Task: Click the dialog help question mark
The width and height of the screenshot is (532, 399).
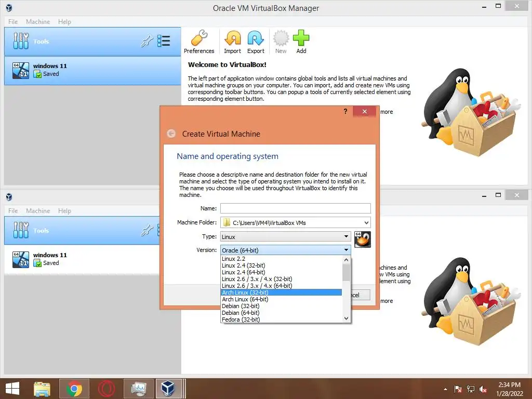Action: pos(345,111)
